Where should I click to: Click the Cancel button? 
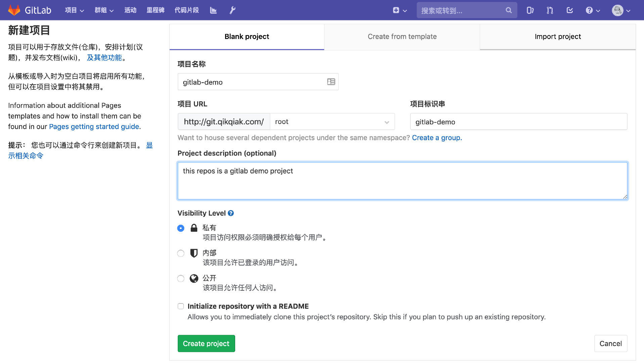[x=610, y=344]
